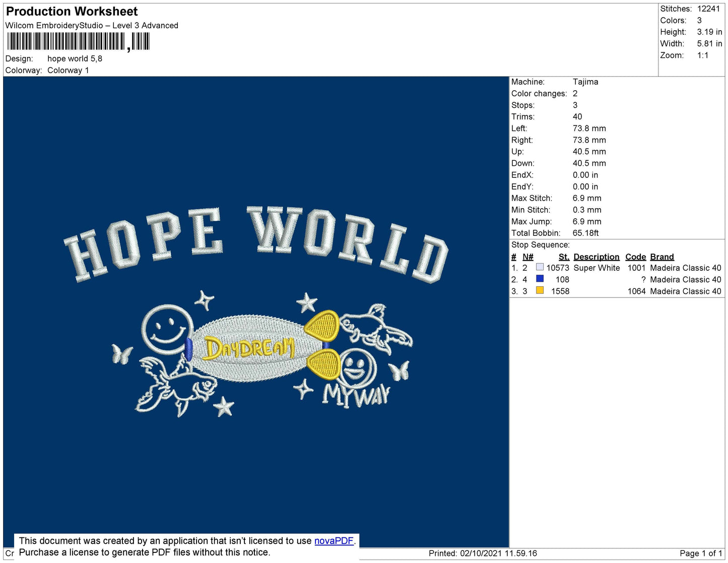
Task: Click the embroidery design preview image
Action: click(x=256, y=311)
